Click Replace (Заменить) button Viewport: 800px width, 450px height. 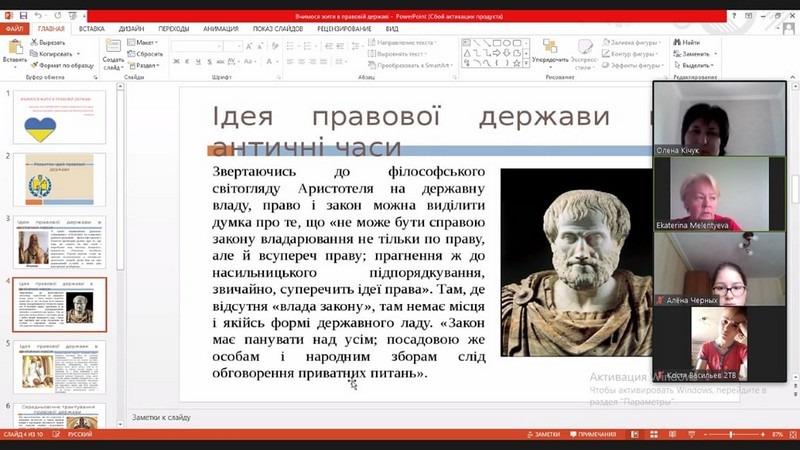tap(694, 54)
